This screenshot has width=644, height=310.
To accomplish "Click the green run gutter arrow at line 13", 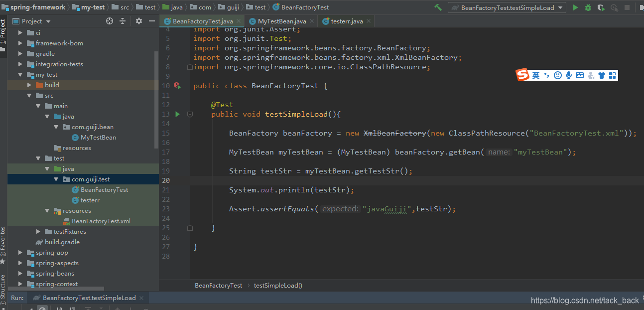I will coord(177,114).
